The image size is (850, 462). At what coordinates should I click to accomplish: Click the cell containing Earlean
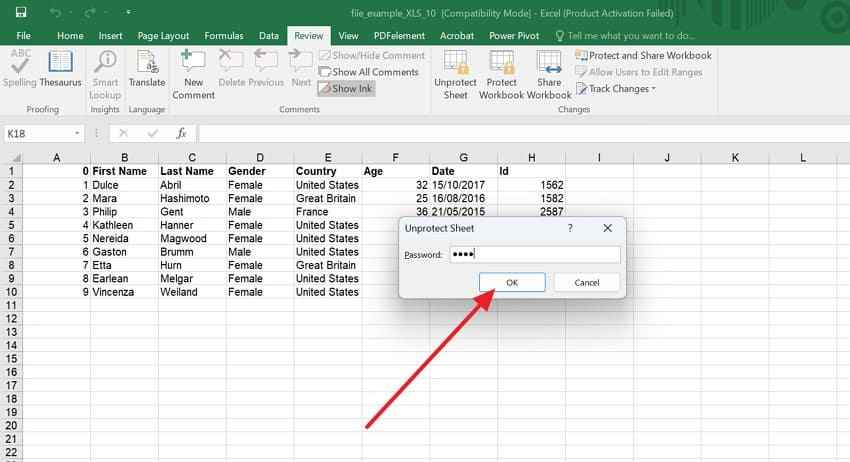pyautogui.click(x=124, y=279)
